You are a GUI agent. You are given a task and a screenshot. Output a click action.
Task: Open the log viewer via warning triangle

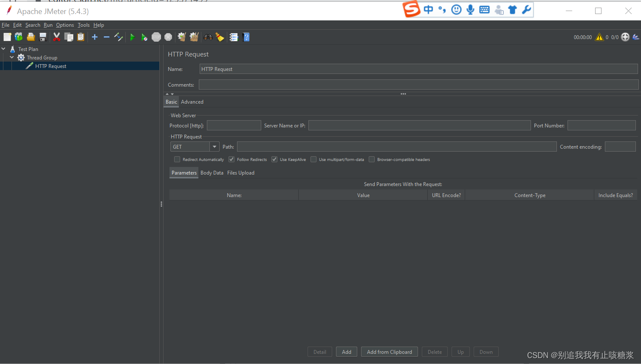pyautogui.click(x=599, y=37)
